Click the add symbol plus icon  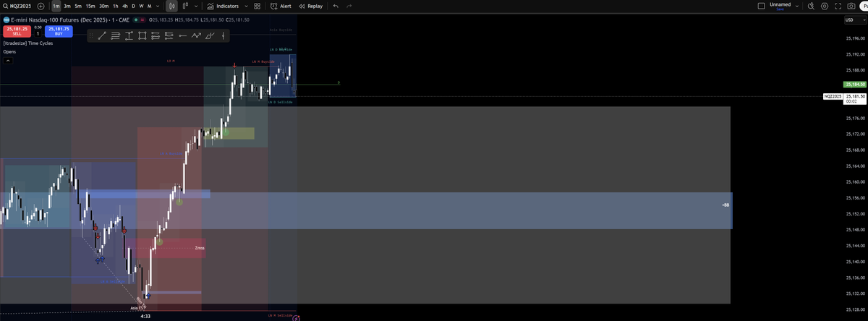[x=41, y=6]
